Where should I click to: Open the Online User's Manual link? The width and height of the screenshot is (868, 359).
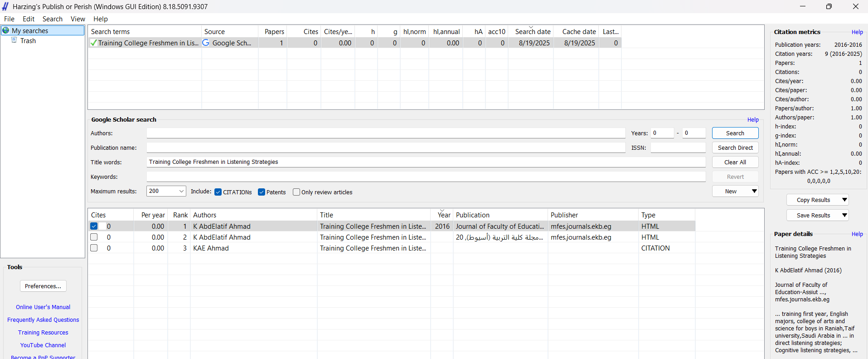[x=43, y=307]
